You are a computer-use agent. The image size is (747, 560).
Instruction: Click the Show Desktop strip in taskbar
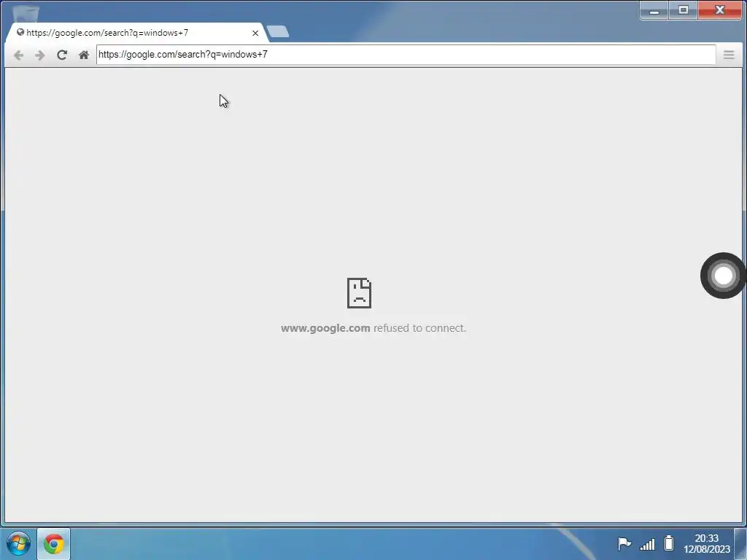click(x=740, y=544)
